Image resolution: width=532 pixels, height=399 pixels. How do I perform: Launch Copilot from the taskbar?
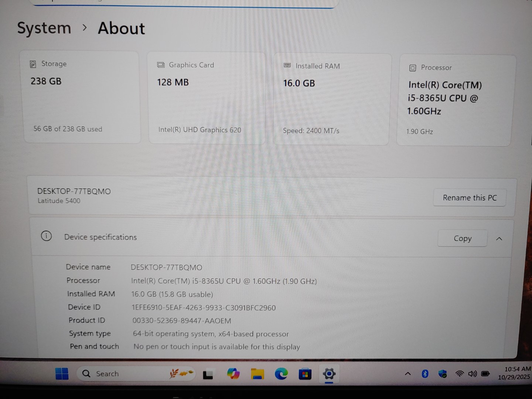click(x=233, y=374)
